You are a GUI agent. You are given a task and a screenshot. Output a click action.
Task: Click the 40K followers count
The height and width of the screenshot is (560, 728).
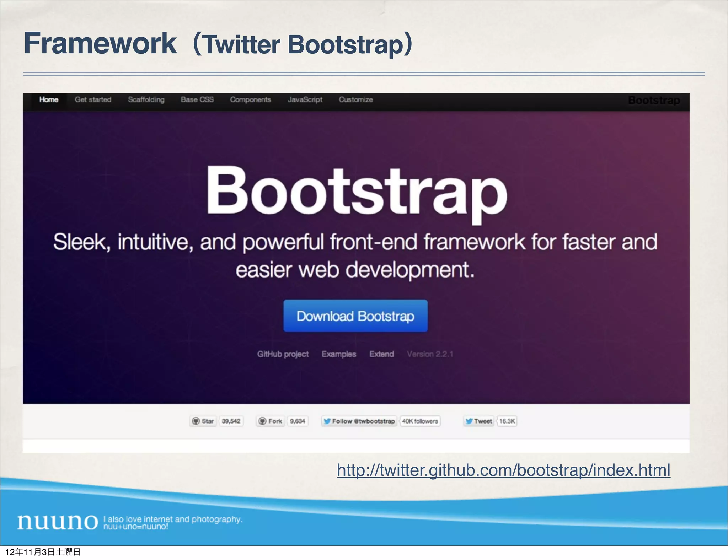coord(420,421)
